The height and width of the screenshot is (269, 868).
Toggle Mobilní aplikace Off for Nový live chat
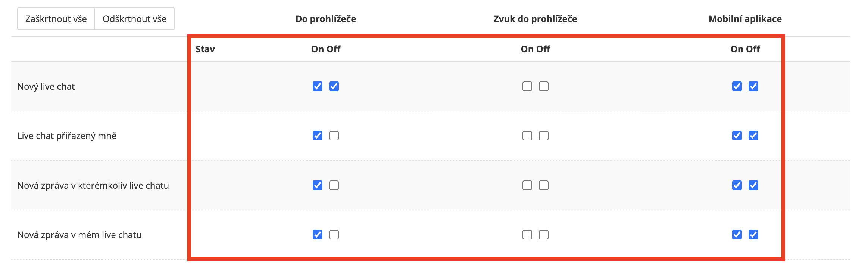[x=753, y=86]
